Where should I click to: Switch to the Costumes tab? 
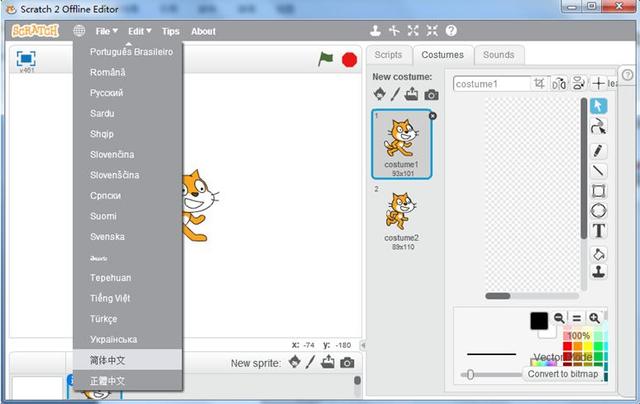[x=442, y=55]
